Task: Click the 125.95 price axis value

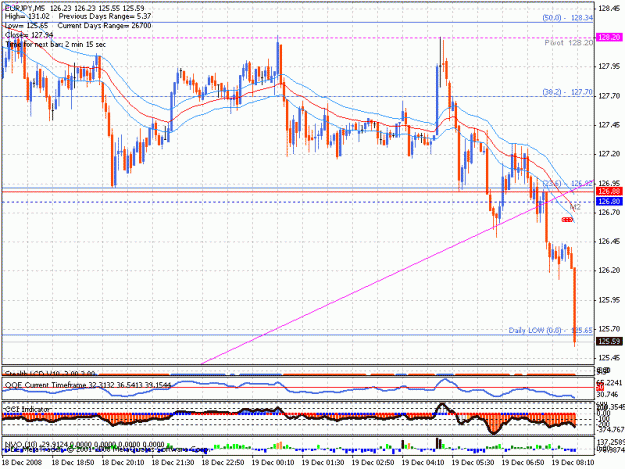Action: (x=609, y=300)
